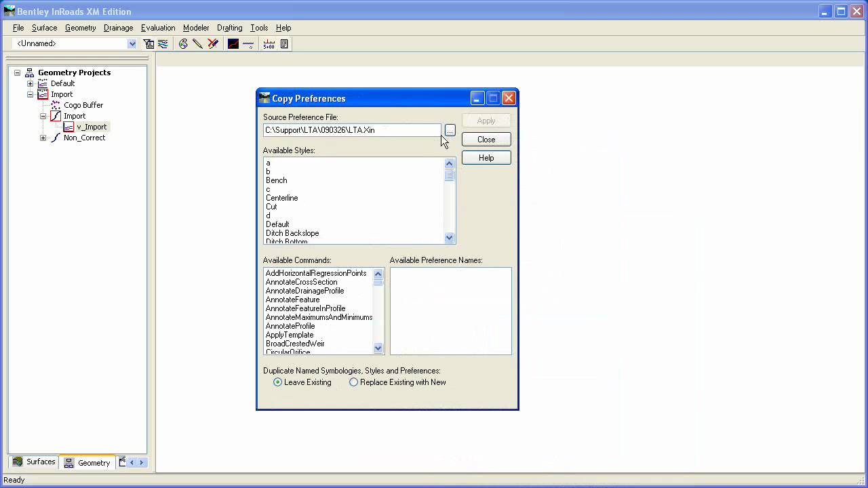Collapse the Geometry Projects root node
868x488 pixels.
tap(17, 73)
